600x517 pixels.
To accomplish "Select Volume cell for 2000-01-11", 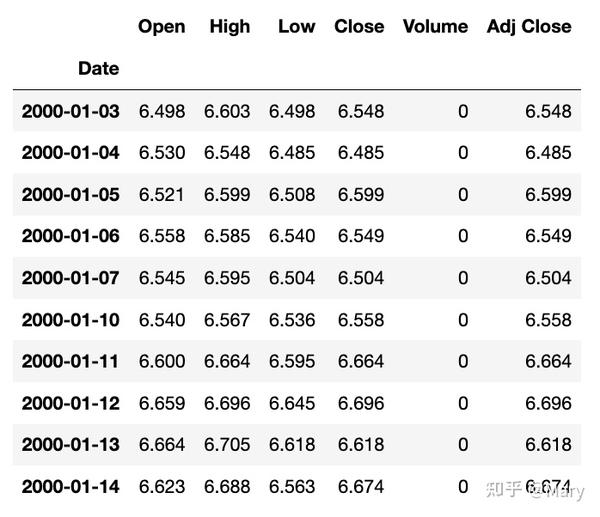I will coord(463,361).
